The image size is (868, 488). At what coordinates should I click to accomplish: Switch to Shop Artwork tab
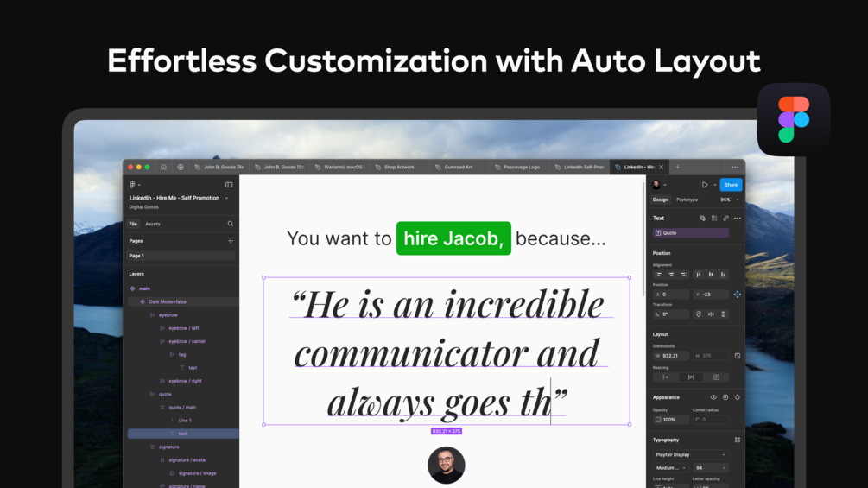[x=399, y=167]
